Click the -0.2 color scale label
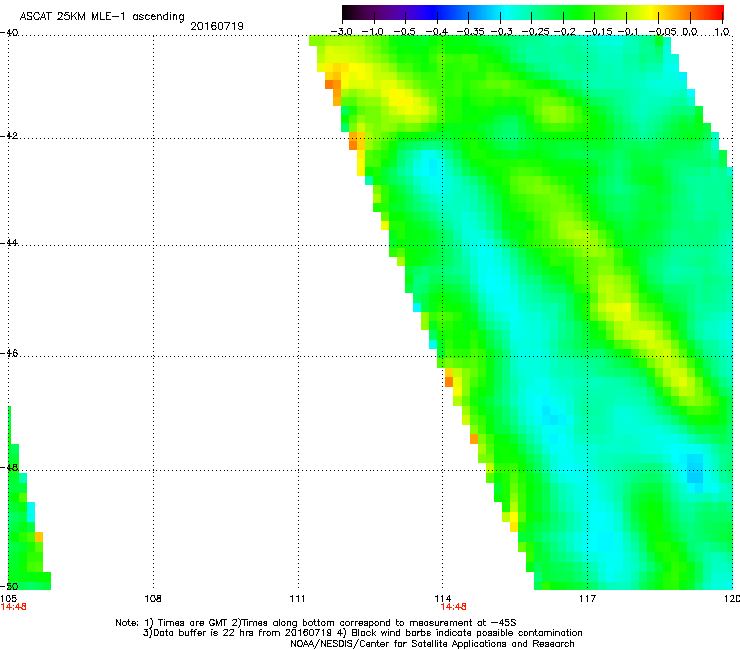The width and height of the screenshot is (740, 650). (x=565, y=32)
